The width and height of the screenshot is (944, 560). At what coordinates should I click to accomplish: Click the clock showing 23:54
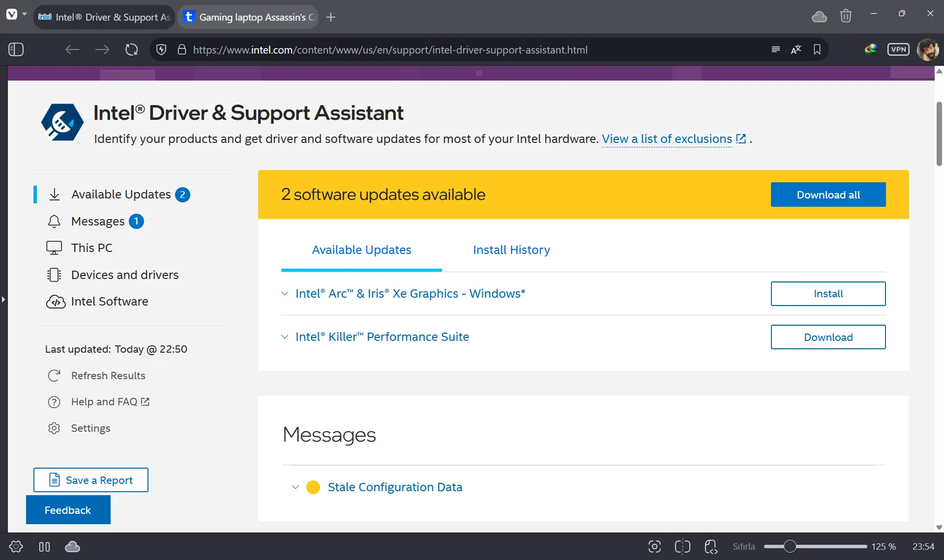[x=923, y=546]
